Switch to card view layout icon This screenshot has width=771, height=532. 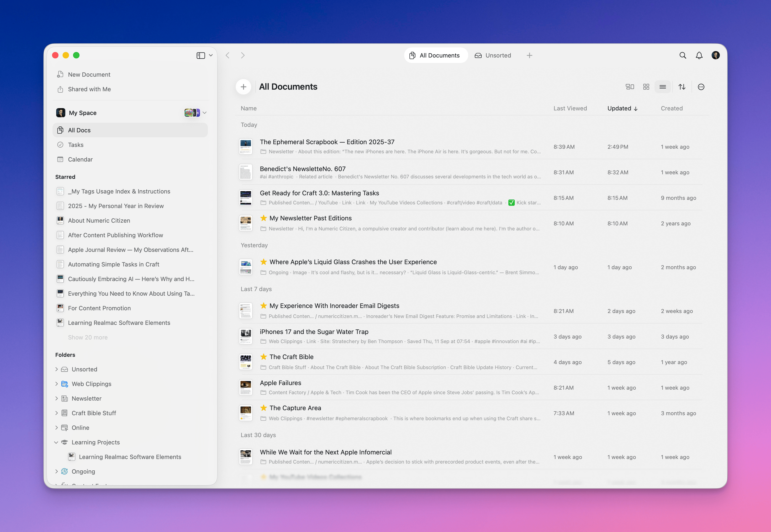click(x=630, y=87)
